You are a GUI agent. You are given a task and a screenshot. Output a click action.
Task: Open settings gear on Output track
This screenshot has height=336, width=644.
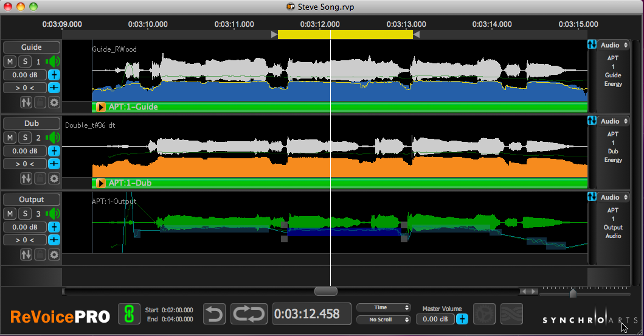point(54,254)
